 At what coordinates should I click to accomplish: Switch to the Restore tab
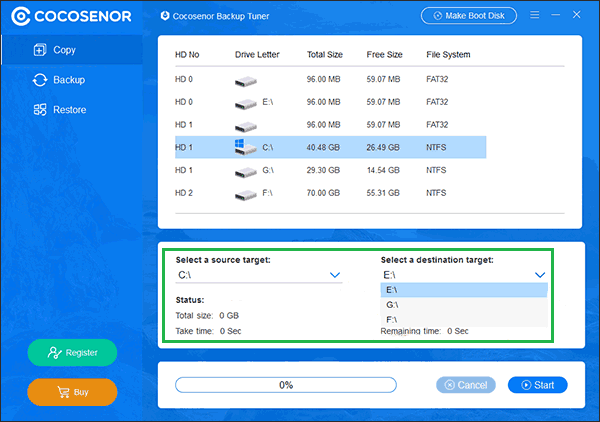(68, 110)
